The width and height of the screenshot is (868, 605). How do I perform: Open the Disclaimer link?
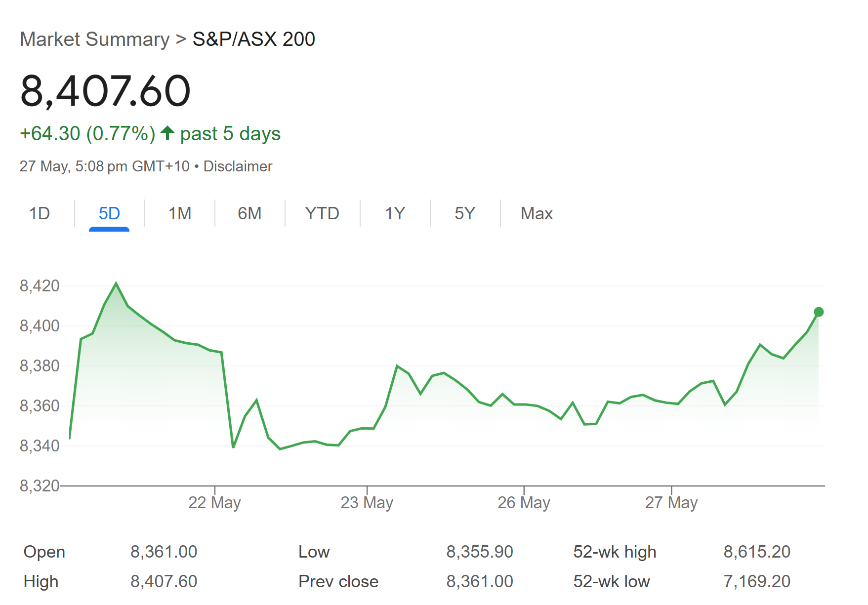[x=238, y=166]
